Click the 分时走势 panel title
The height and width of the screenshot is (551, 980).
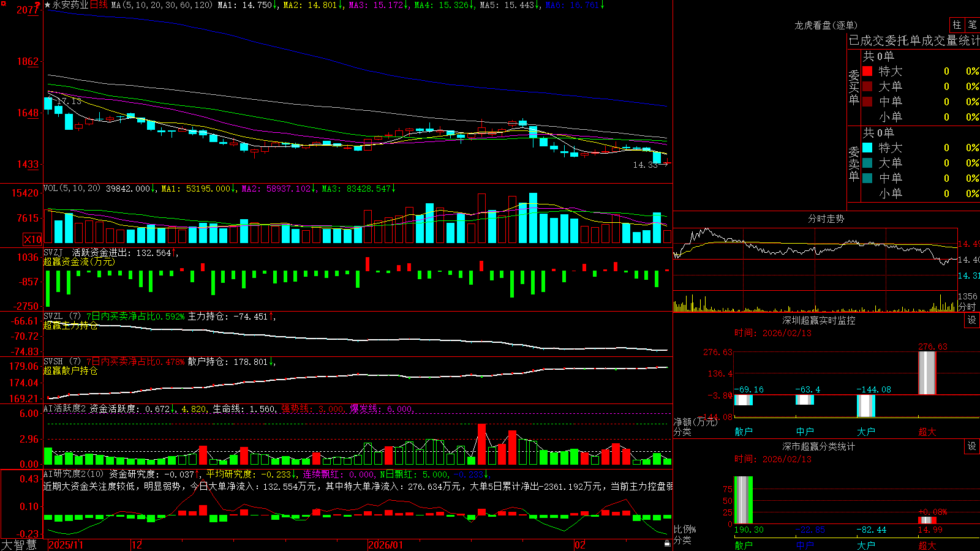point(826,219)
